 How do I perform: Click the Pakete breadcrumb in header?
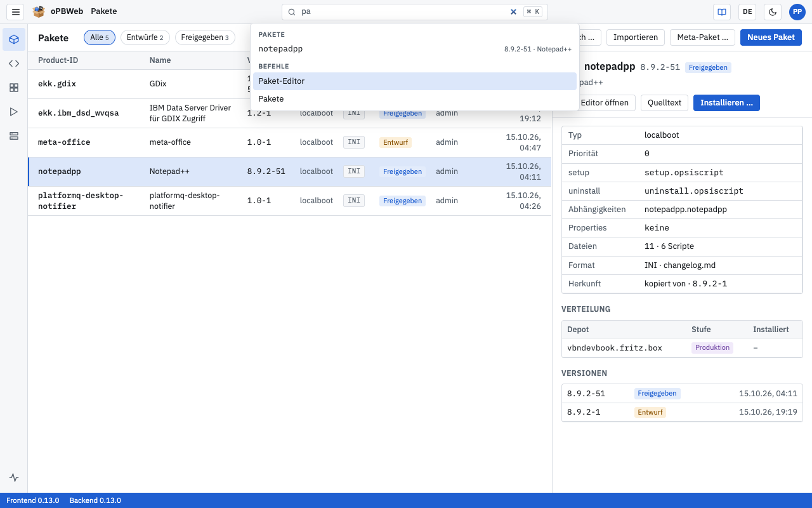click(103, 11)
